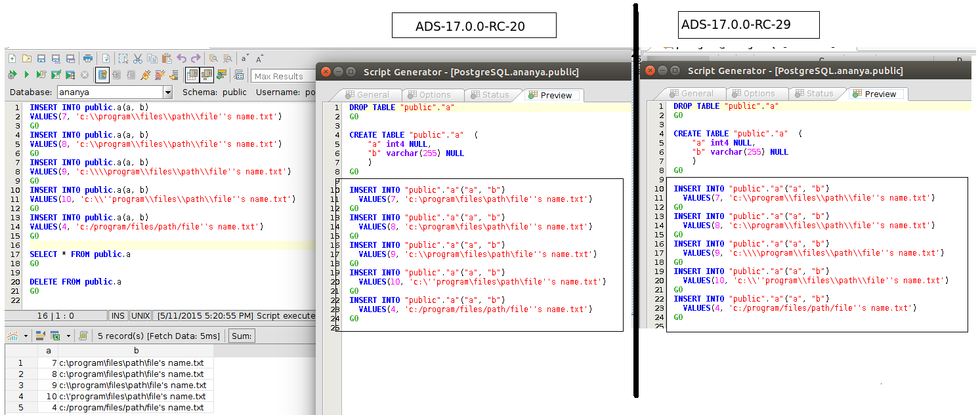Click the Select All dashed-box icon
The image size is (980, 415).
click(x=123, y=58)
